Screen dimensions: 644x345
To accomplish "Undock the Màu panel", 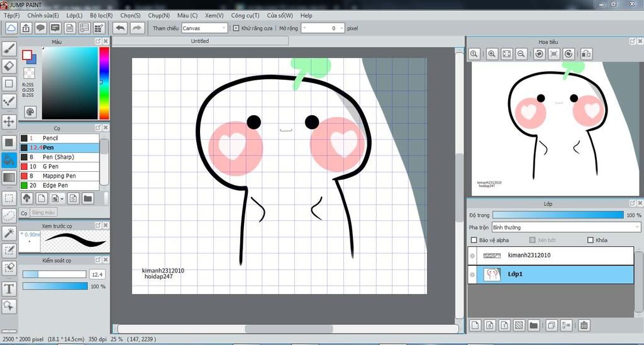I will click(97, 42).
